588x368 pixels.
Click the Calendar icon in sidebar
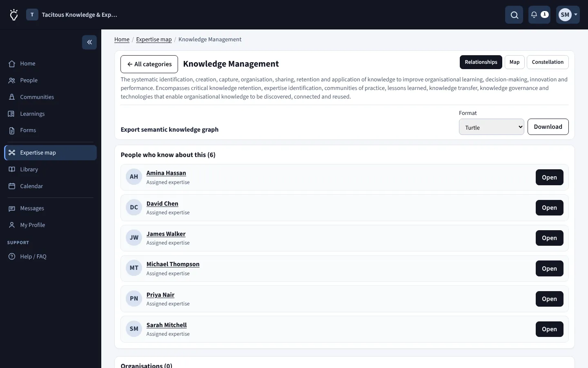(x=12, y=186)
